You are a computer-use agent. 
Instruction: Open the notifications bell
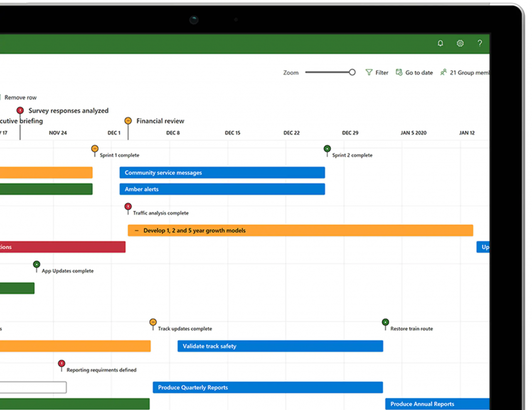click(440, 43)
